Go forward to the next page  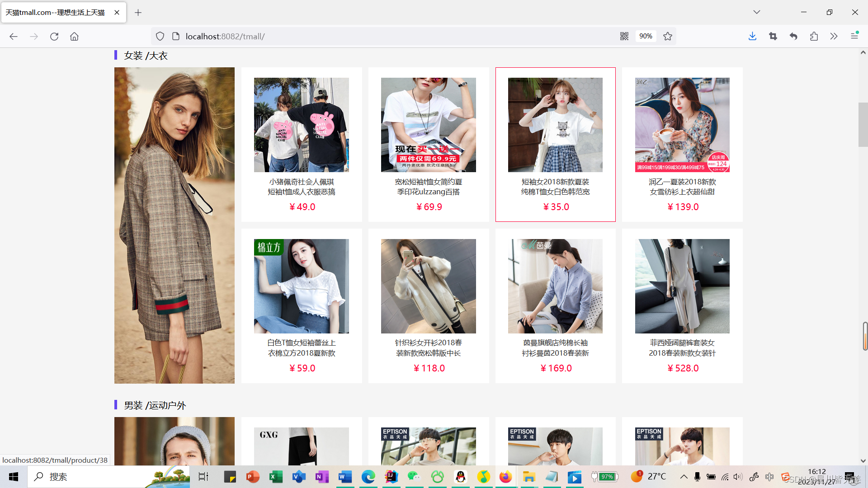pyautogui.click(x=34, y=36)
